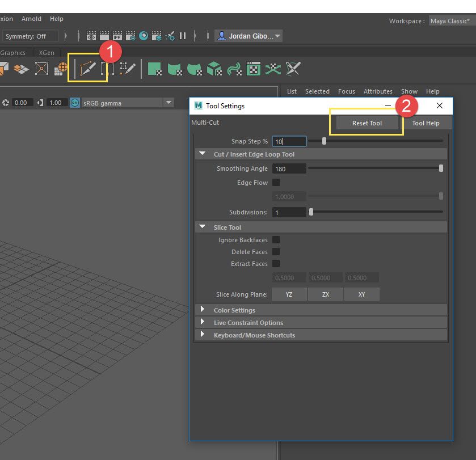The width and height of the screenshot is (476, 460).
Task: Click the IPR render icon
Action: pos(117,35)
